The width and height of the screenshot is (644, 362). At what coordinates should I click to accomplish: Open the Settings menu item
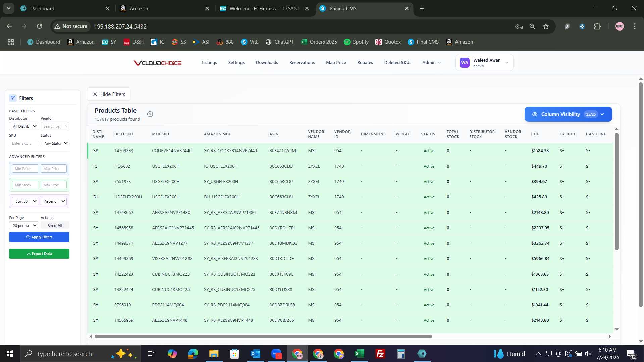(x=236, y=63)
